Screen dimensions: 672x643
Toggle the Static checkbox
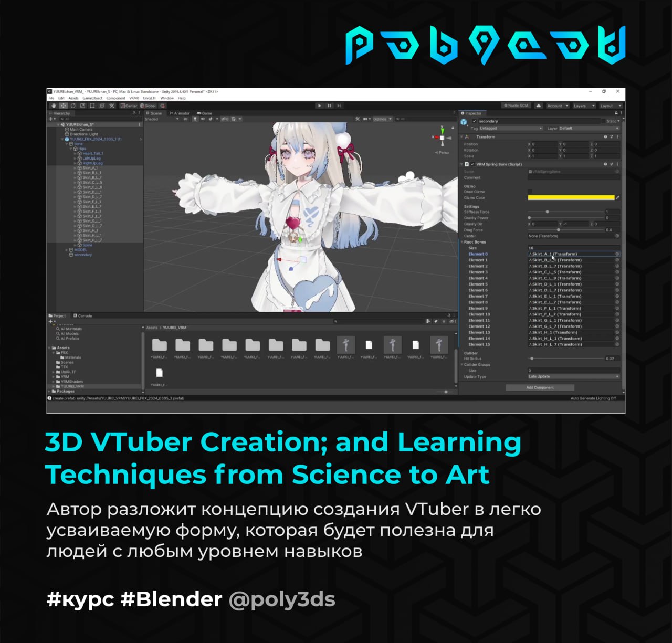[603, 121]
